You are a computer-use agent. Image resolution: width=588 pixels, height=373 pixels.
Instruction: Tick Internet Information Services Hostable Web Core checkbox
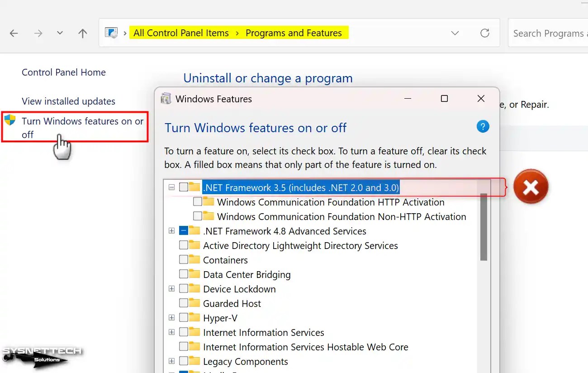pos(184,347)
